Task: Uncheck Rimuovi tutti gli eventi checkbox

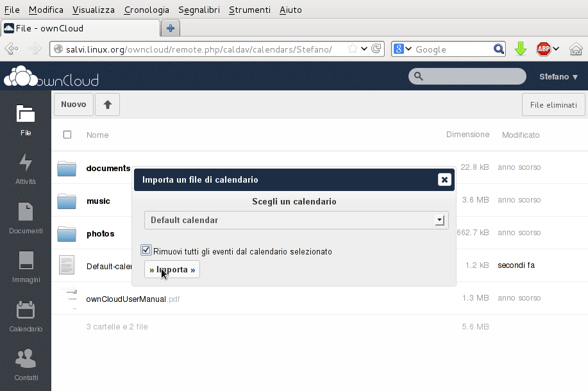Action: (x=146, y=251)
